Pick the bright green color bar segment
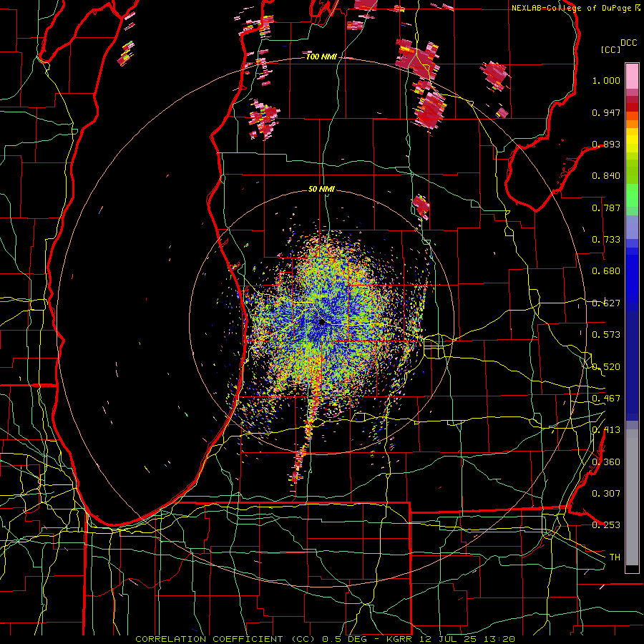The width and height of the screenshot is (644, 644). click(632, 195)
